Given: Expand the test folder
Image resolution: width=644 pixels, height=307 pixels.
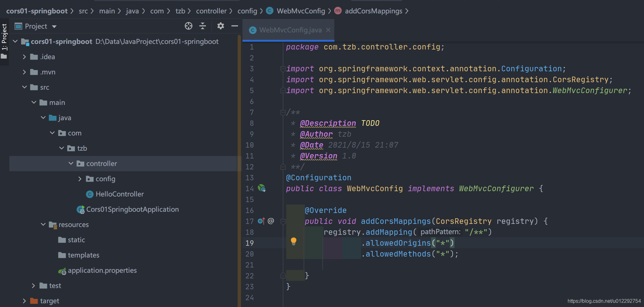Looking at the screenshot, I should pyautogui.click(x=34, y=286).
